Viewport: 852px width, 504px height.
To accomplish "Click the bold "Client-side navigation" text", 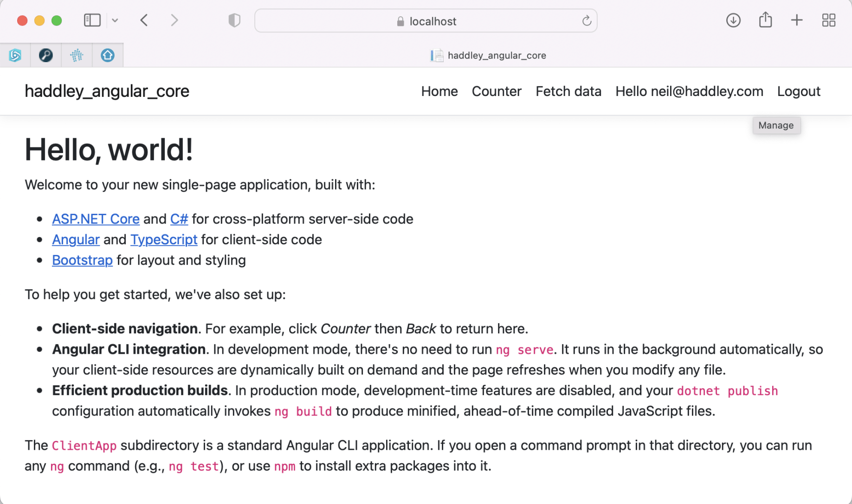I will click(x=125, y=329).
